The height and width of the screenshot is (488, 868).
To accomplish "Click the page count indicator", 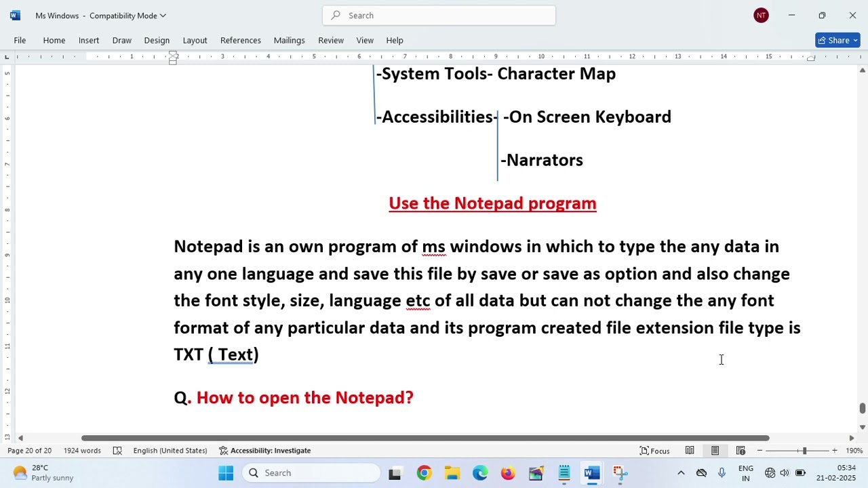I will point(29,451).
